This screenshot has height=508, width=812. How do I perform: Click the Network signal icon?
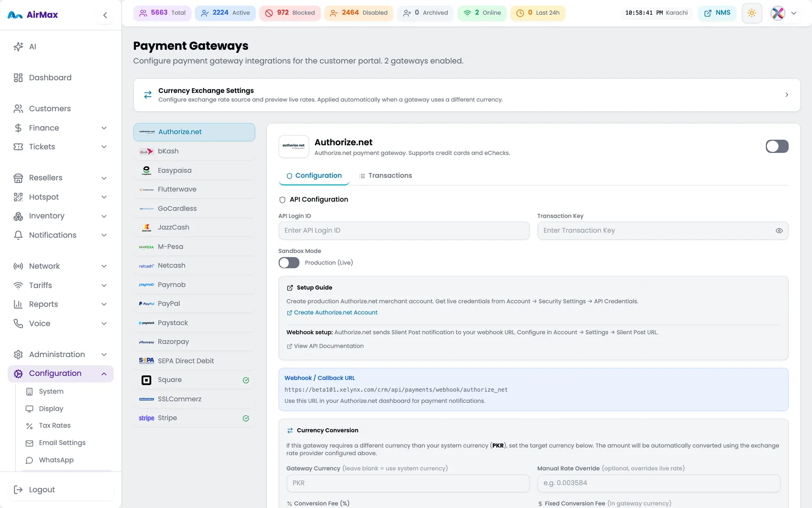point(18,266)
